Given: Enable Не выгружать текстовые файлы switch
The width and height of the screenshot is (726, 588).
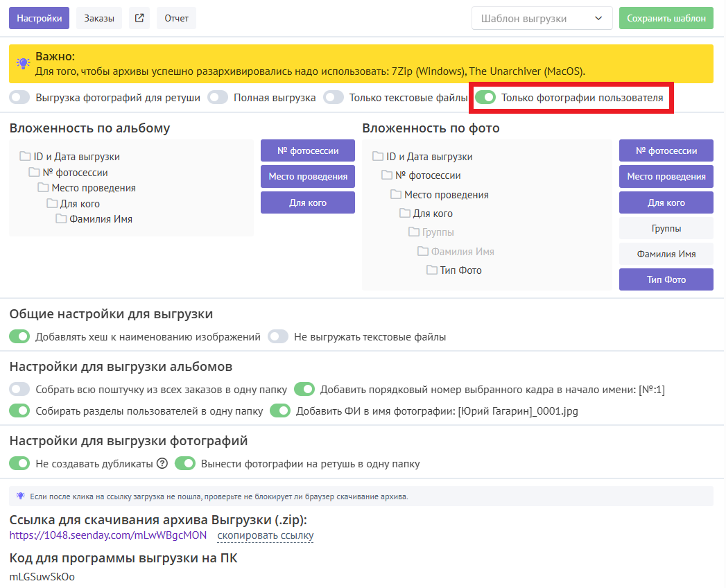Looking at the screenshot, I should pyautogui.click(x=278, y=336).
